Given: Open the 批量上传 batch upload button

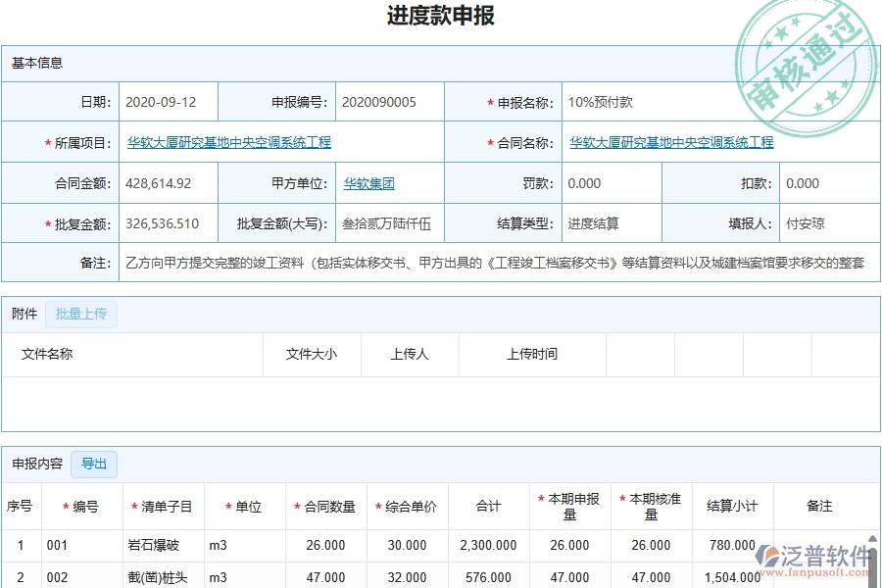Looking at the screenshot, I should (81, 314).
